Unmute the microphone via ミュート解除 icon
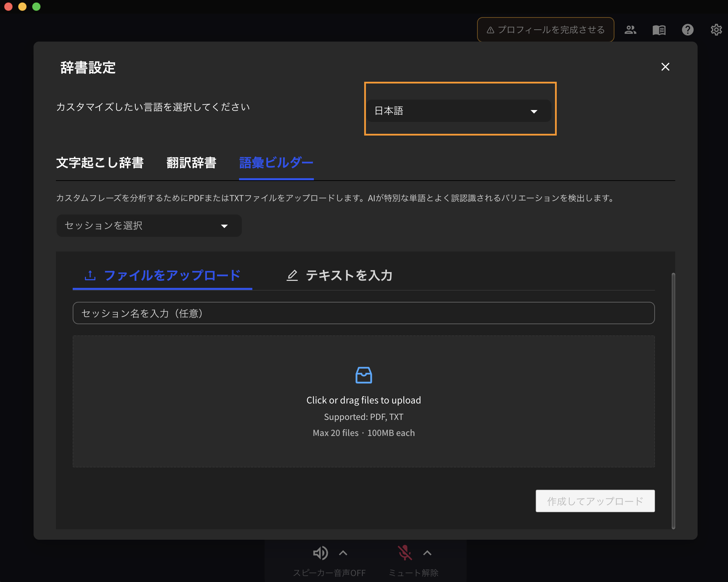The image size is (728, 582). click(405, 553)
